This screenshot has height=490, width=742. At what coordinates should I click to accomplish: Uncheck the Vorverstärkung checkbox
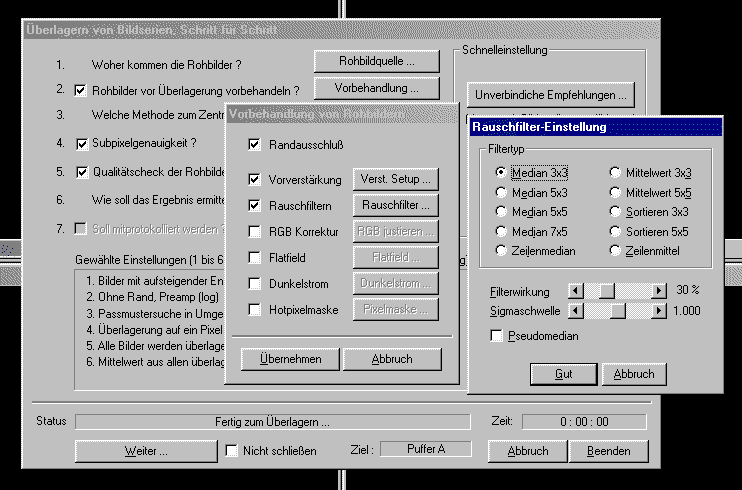255,180
